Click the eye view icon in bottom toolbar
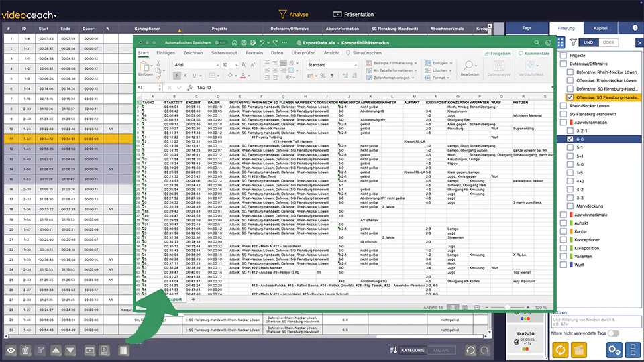644x362 pixels. click(x=11, y=350)
